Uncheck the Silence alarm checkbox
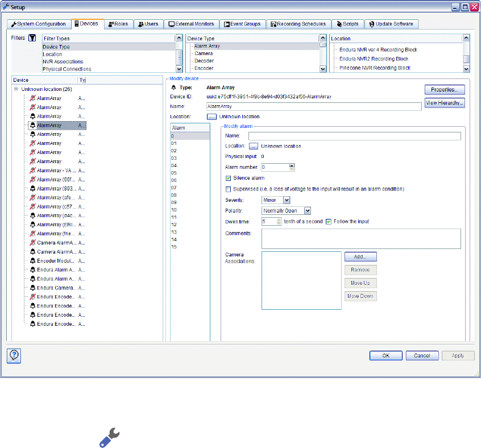Image resolution: width=481 pixels, height=448 pixels. [x=229, y=178]
